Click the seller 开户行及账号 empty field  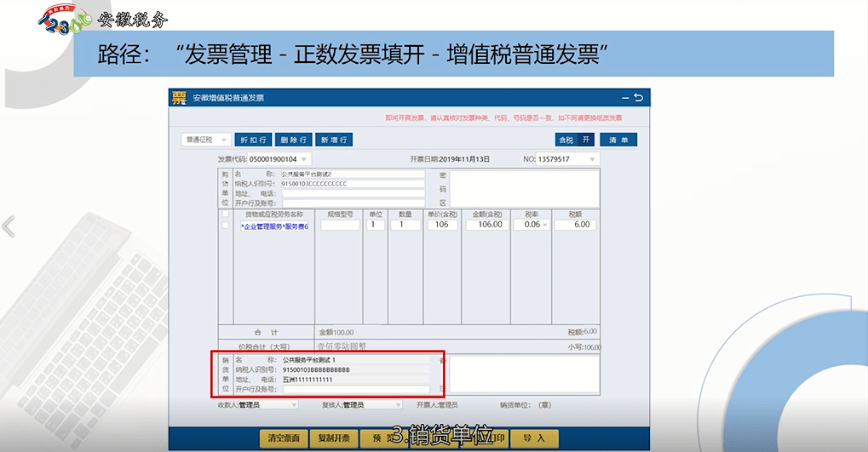click(357, 390)
